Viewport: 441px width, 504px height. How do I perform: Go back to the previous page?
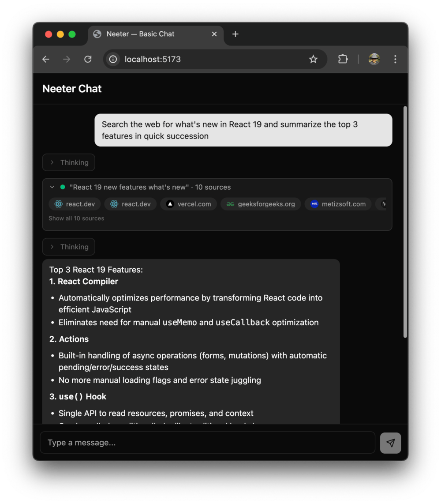[x=46, y=59]
